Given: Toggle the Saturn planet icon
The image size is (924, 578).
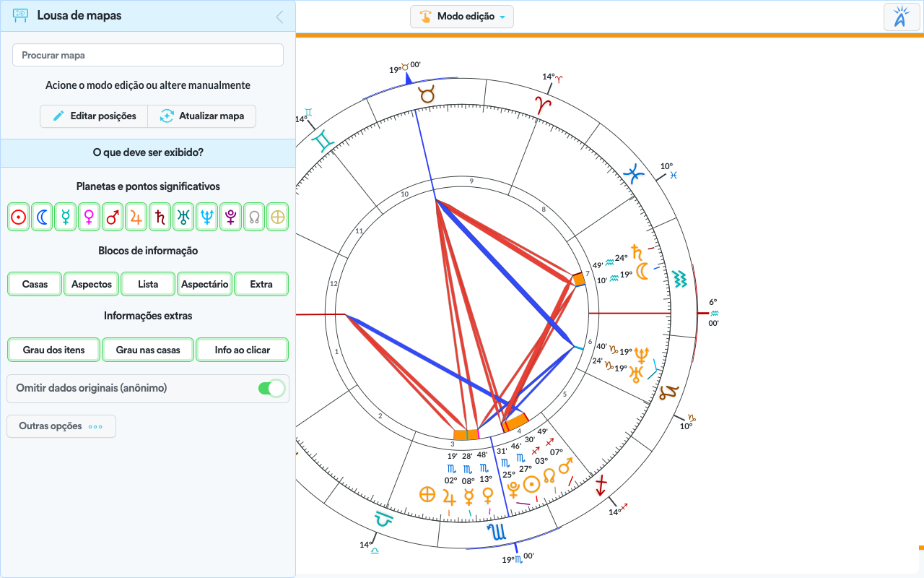Looking at the screenshot, I should 160,217.
